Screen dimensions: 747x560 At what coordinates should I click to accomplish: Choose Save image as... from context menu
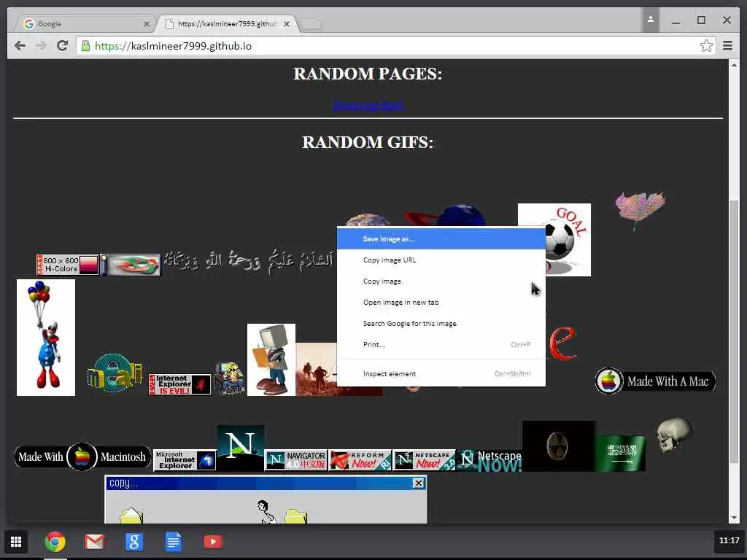click(x=441, y=239)
